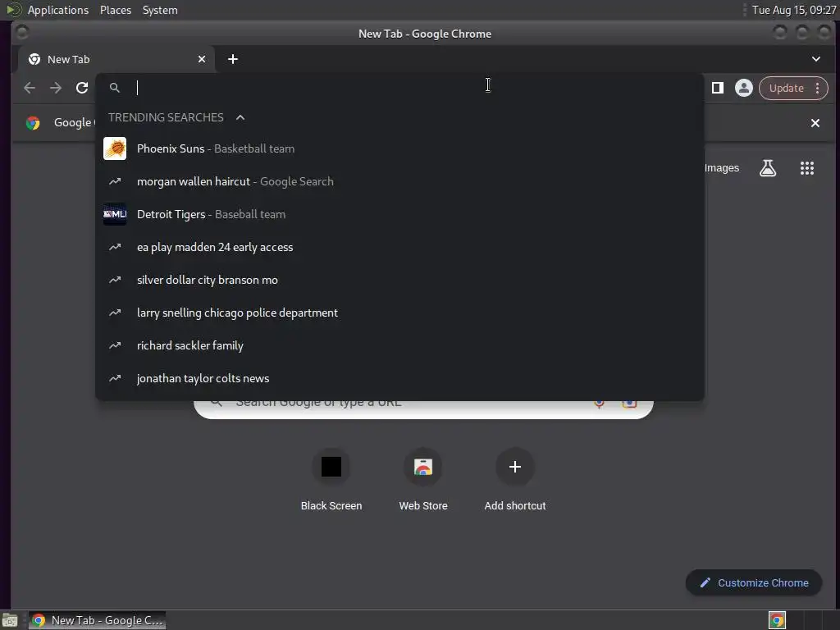Choose ea play madden 24 early access
This screenshot has width=840, height=630.
pyautogui.click(x=399, y=247)
